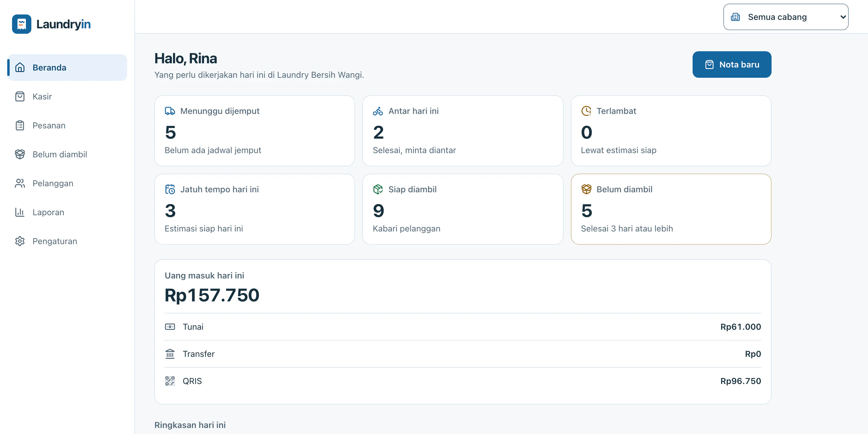Click the Pelanggan people icon
Image resolution: width=868 pixels, height=434 pixels.
(20, 183)
